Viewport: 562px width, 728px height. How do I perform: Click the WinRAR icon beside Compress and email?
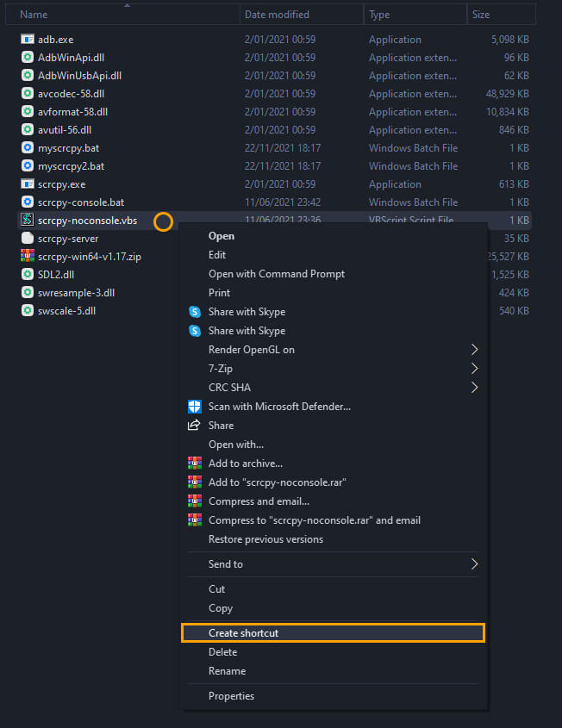195,501
